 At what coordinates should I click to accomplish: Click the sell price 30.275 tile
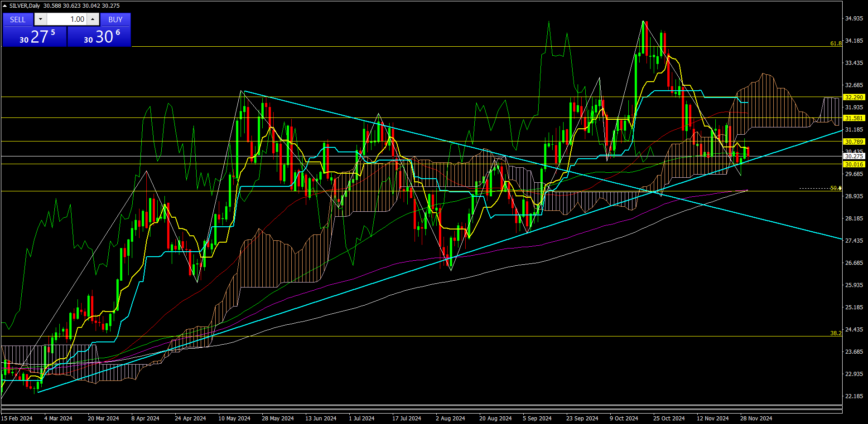35,37
